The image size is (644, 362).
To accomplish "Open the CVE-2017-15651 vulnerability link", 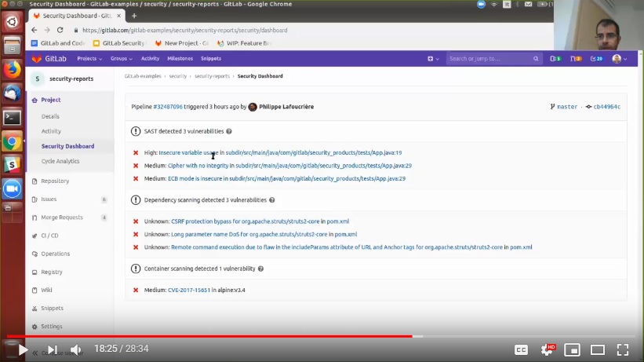I will point(189,290).
